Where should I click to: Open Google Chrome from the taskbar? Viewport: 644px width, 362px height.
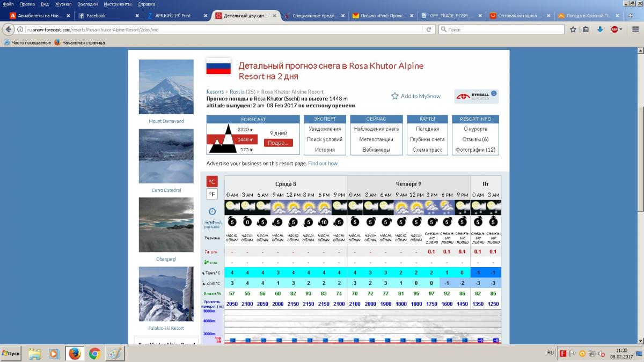coord(95,353)
